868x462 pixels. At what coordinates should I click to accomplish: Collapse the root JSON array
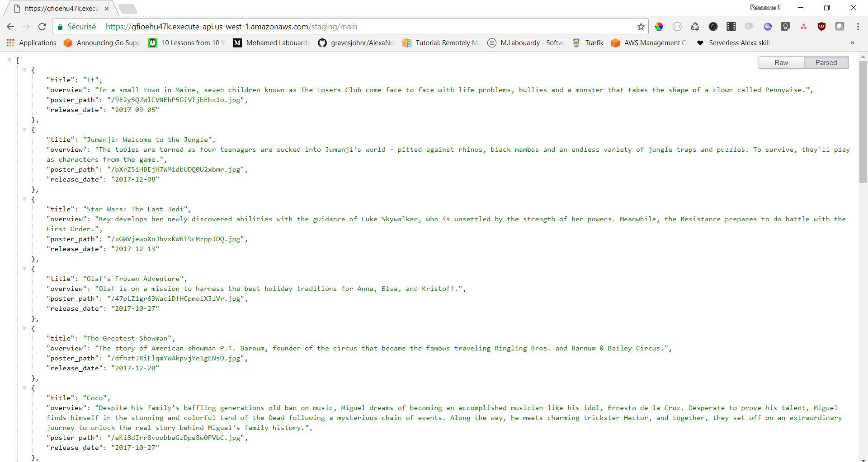pyautogui.click(x=9, y=60)
